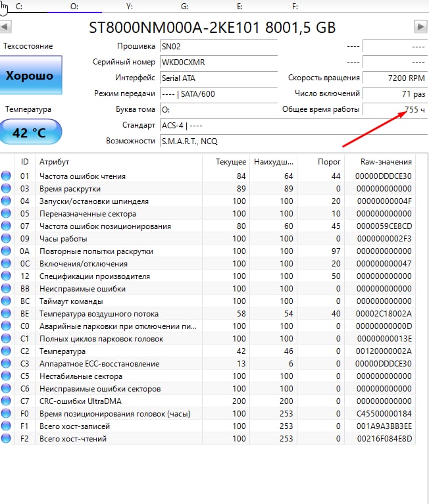Switch to drive Y: tab
This screenshot has height=504, width=429.
pyautogui.click(x=130, y=6)
